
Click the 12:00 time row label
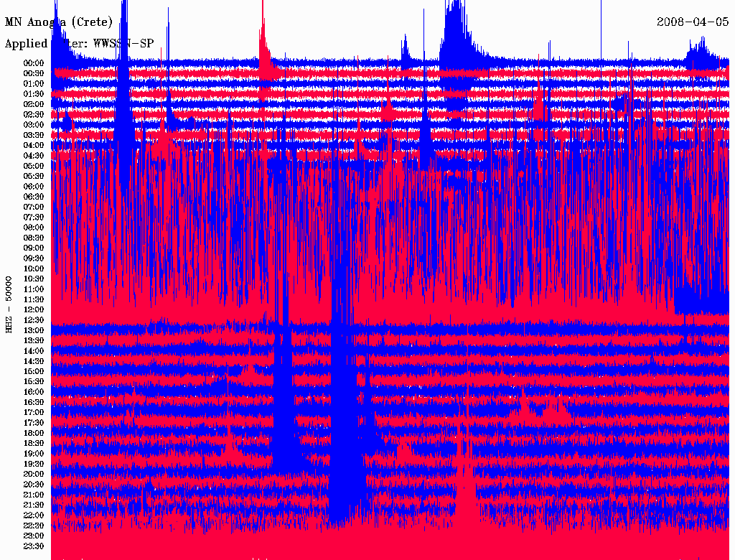[x=34, y=309]
